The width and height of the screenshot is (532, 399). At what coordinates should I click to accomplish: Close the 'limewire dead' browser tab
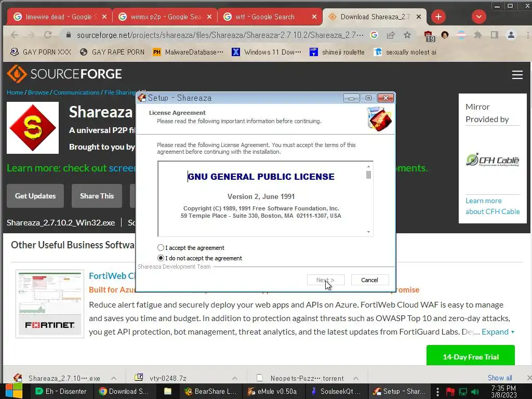pos(104,17)
